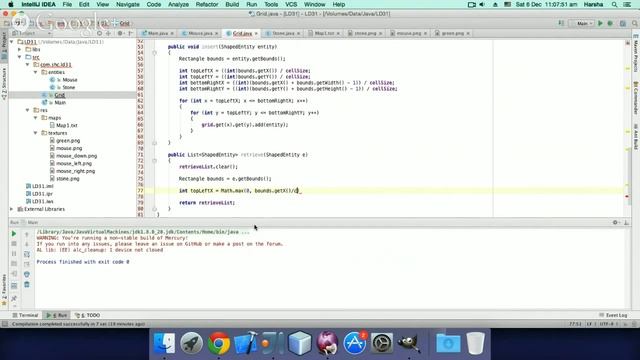Collapse the src folder
This screenshot has width=640, height=360.
pos(20,57)
